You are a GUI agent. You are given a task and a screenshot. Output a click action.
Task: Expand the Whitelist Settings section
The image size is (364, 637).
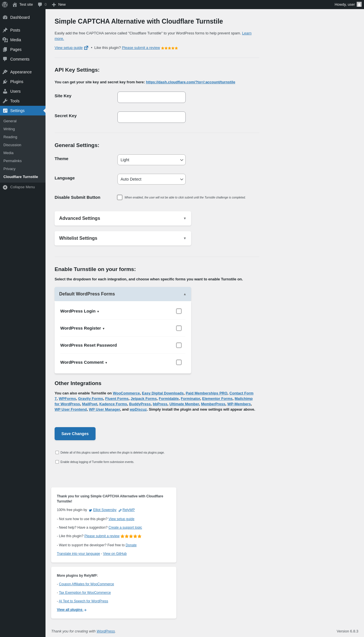pyautogui.click(x=123, y=238)
